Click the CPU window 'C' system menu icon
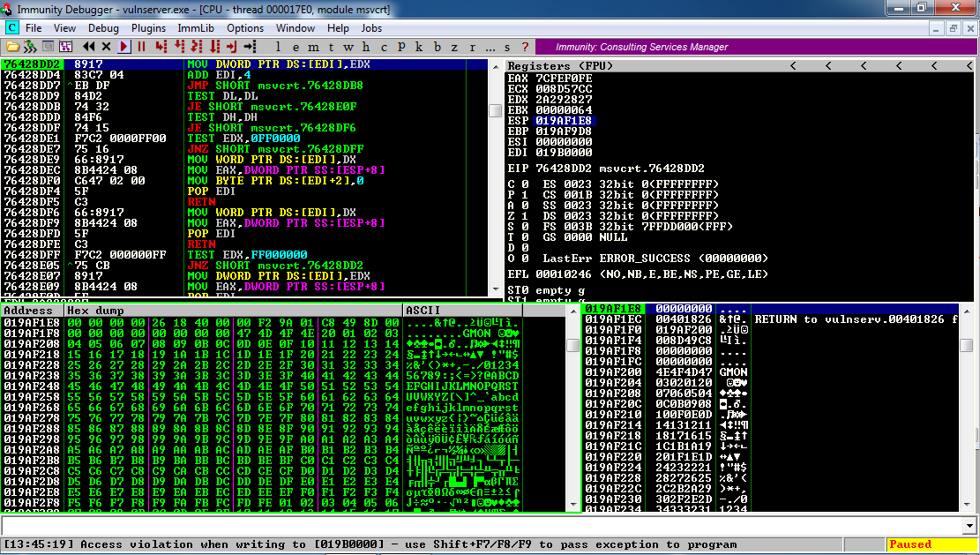The image size is (980, 555). coord(11,28)
